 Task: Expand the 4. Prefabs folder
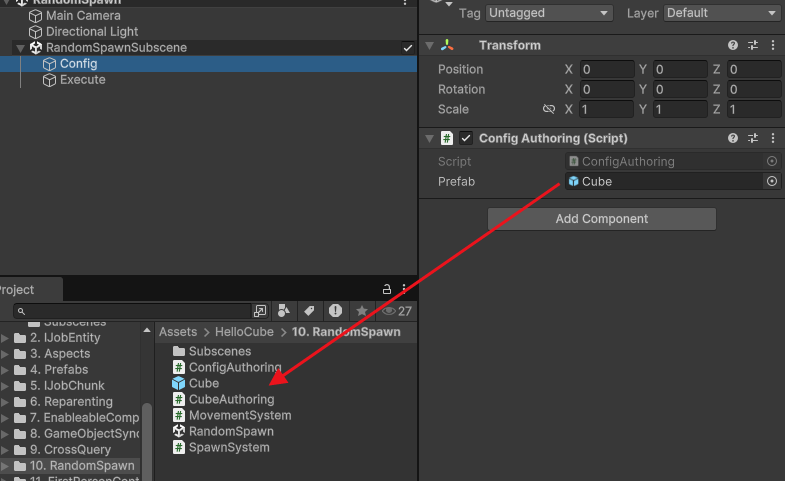pos(5,370)
